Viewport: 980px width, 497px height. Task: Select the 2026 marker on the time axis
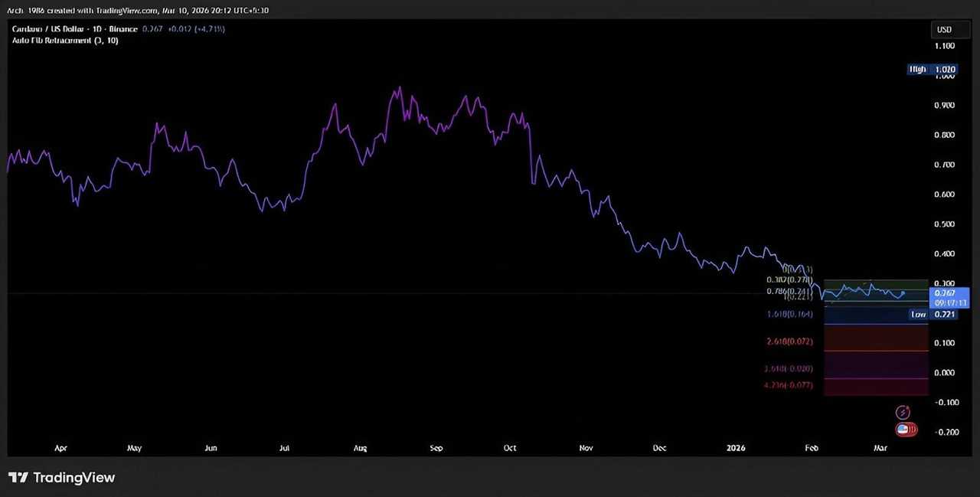click(x=736, y=448)
